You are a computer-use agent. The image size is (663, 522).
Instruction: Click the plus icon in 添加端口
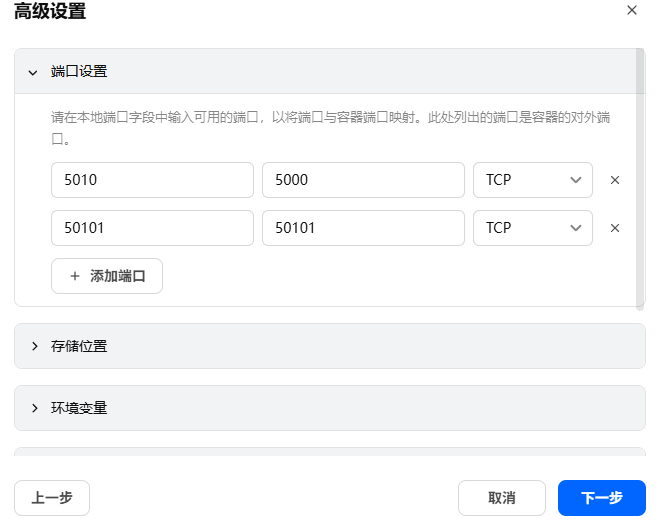(x=75, y=276)
